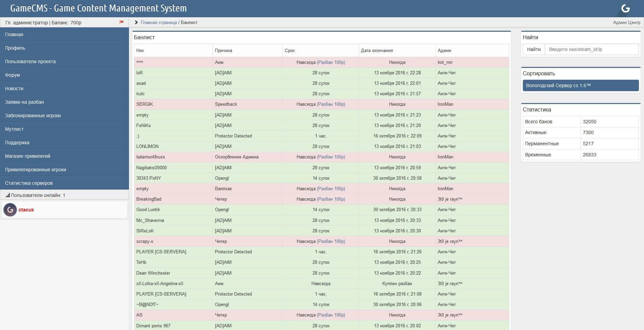644x330 pixels.
Task: Click the Админ Центр link at top right
Action: click(x=626, y=23)
